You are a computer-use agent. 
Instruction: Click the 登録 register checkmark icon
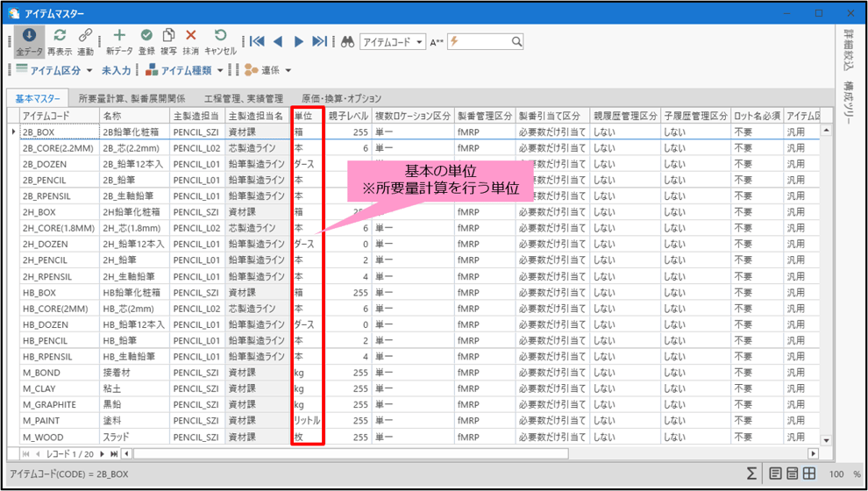(146, 36)
